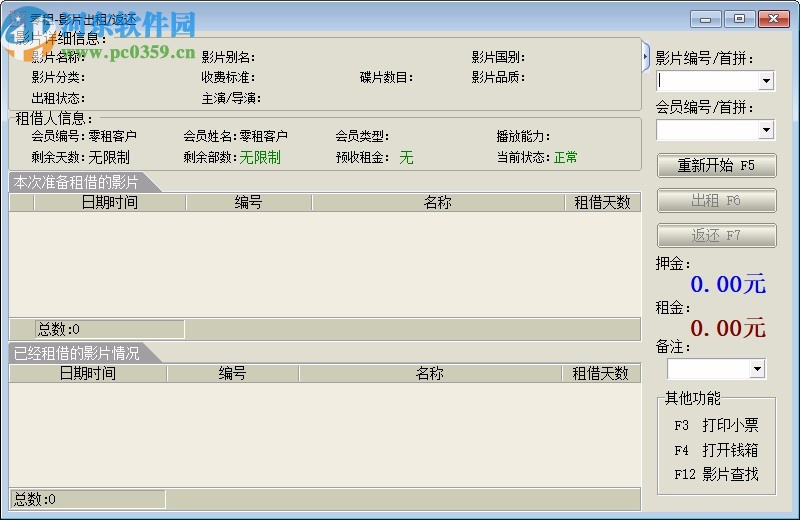Click 租借天数 header in rented films table
800x520 pixels.
[x=601, y=374]
